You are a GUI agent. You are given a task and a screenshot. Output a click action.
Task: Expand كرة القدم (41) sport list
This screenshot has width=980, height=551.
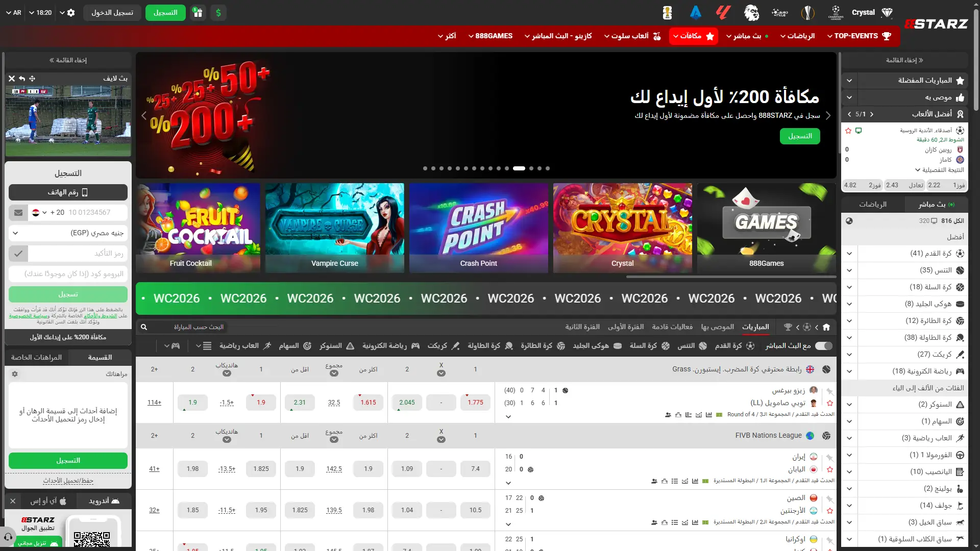click(x=849, y=254)
